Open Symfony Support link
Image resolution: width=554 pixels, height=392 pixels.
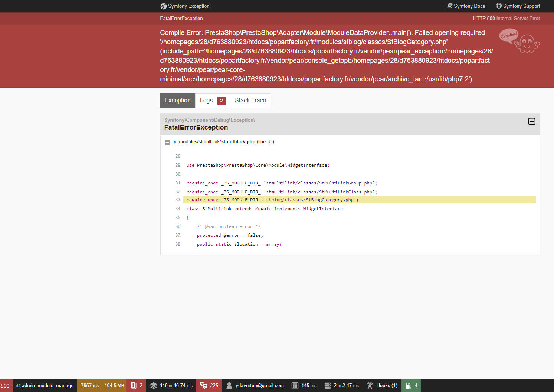518,6
